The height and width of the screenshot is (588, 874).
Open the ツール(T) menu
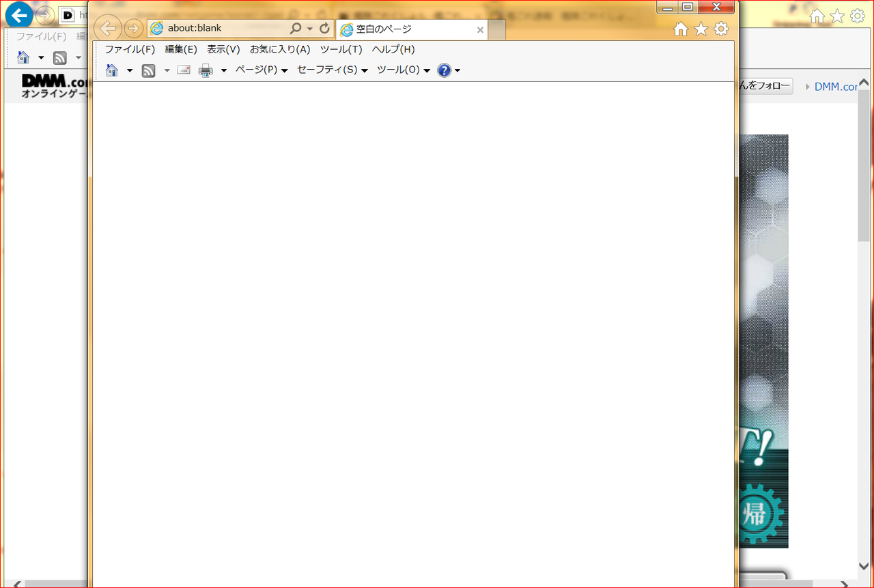[341, 49]
